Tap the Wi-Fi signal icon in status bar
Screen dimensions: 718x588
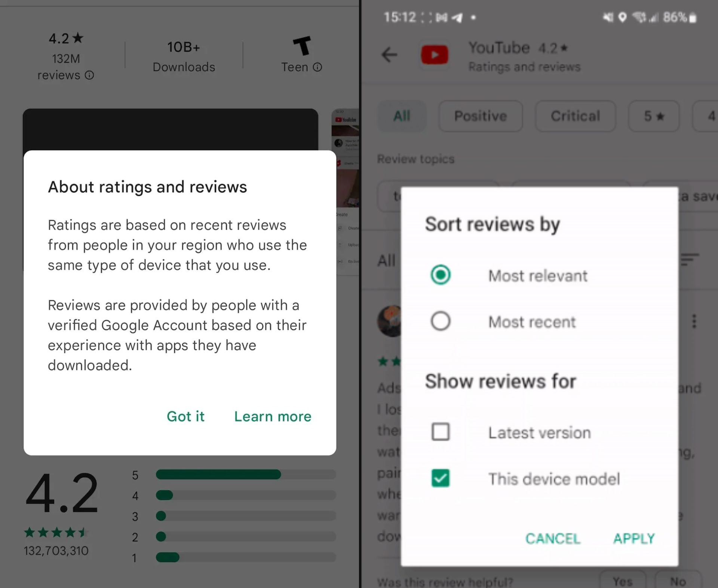pos(639,17)
